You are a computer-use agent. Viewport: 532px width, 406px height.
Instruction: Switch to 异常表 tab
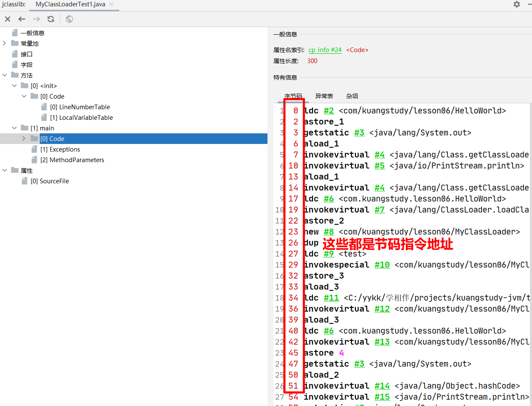[324, 96]
